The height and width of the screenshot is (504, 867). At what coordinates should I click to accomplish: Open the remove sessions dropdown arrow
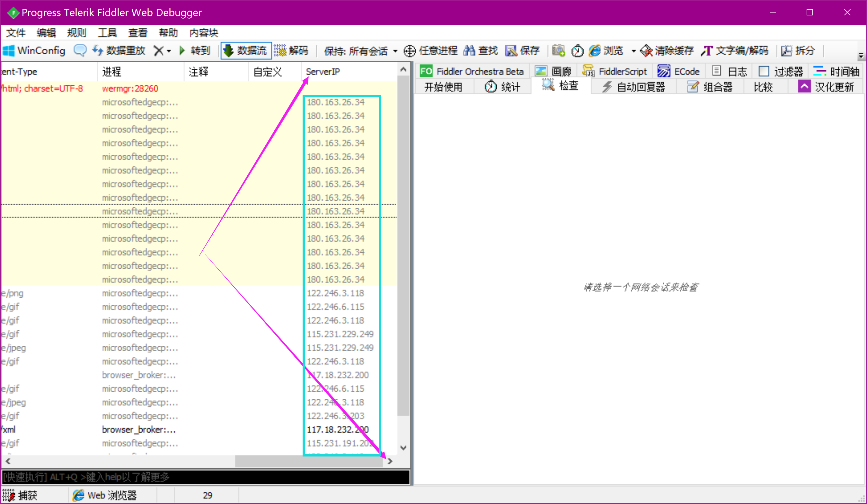[169, 51]
